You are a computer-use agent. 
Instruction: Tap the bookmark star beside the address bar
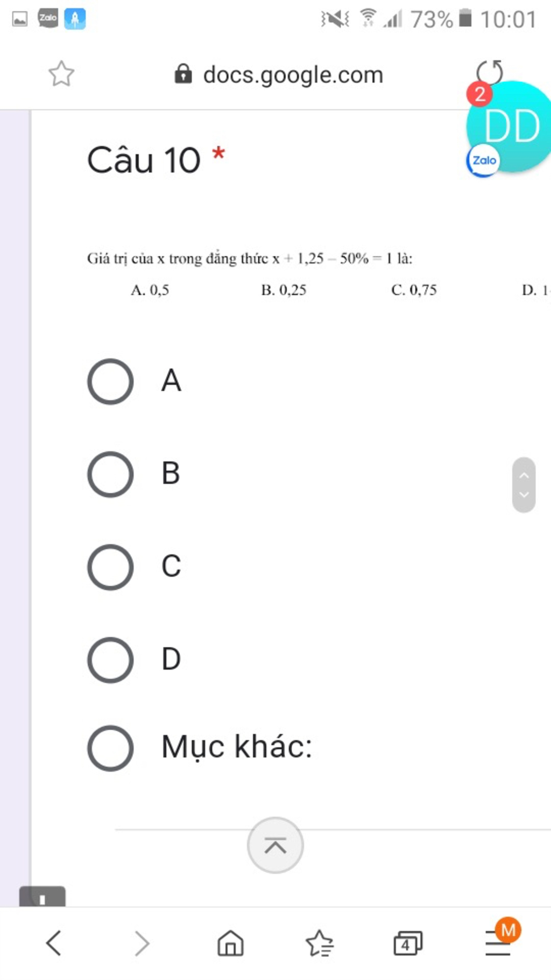click(x=61, y=74)
